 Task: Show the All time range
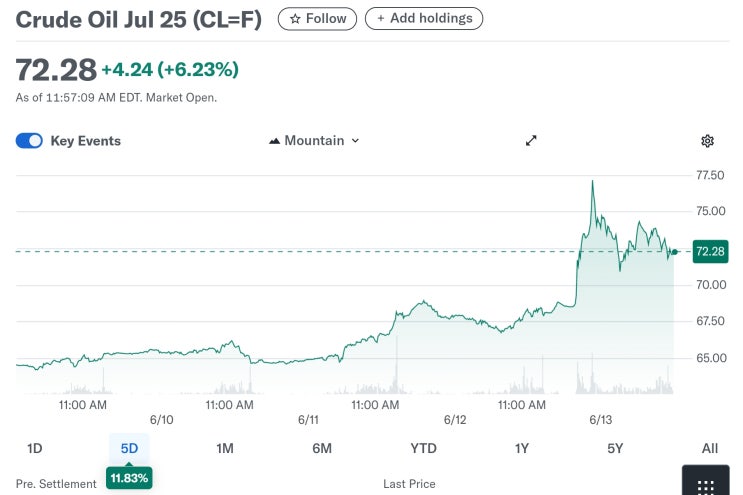point(709,448)
